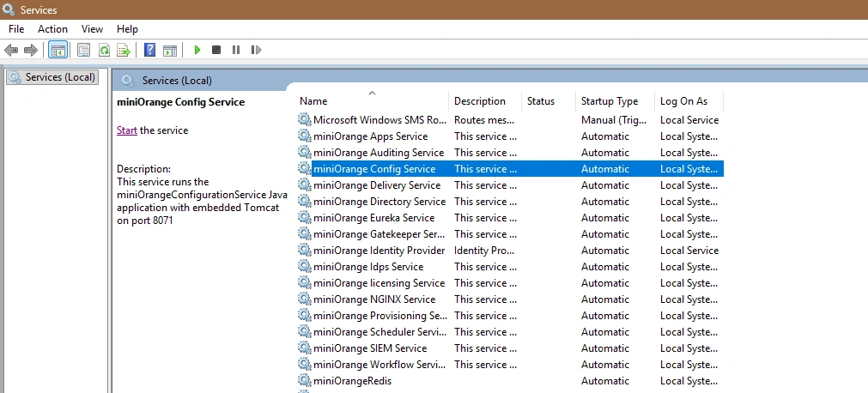Click 'Routes mes...' description cell
Image resolution: width=868 pixels, height=393 pixels.
point(484,119)
